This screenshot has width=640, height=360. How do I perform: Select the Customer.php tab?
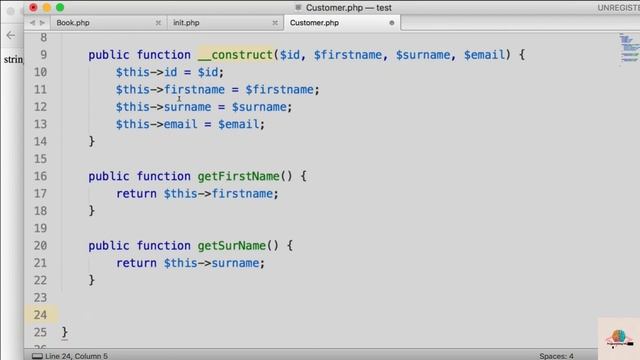[x=314, y=23]
